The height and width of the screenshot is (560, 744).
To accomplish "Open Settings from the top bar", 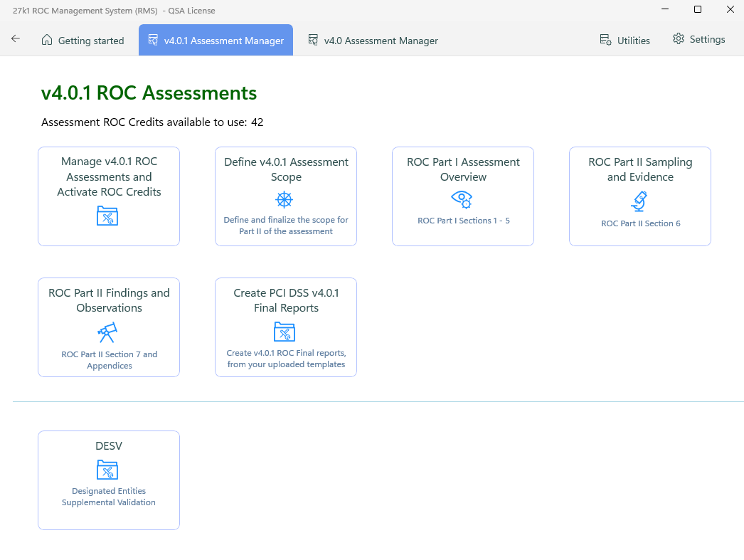I will tap(698, 39).
